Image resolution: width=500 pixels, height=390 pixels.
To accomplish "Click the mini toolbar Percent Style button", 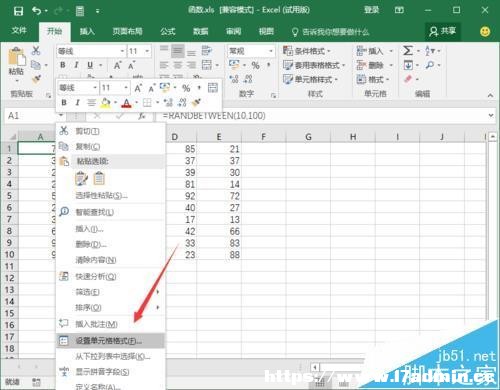I will click(186, 88).
